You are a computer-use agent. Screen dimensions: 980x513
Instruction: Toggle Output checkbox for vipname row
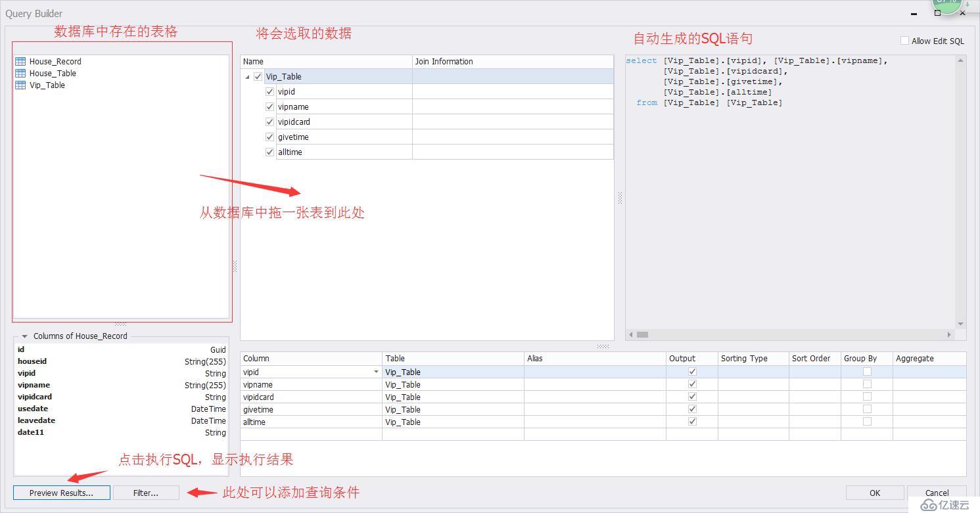click(x=692, y=384)
